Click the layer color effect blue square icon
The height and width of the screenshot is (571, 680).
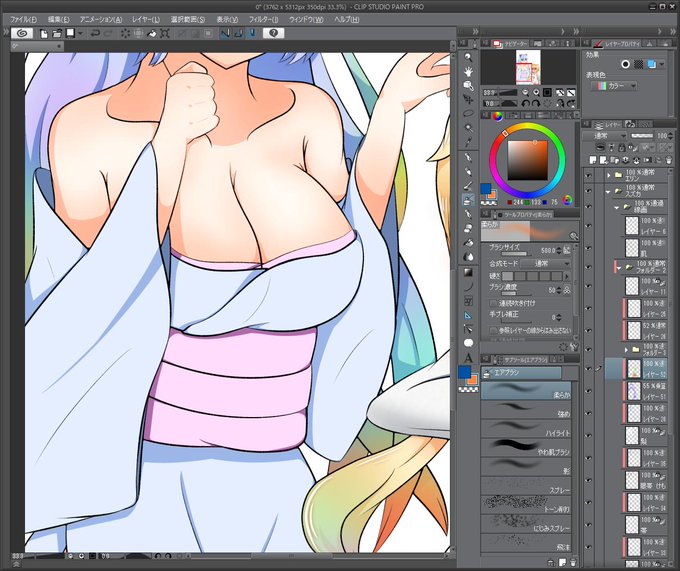651,64
